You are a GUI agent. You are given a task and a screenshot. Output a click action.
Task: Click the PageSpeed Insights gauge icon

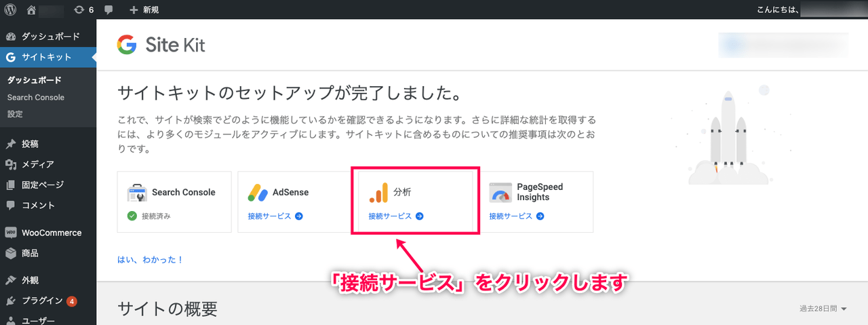(500, 193)
